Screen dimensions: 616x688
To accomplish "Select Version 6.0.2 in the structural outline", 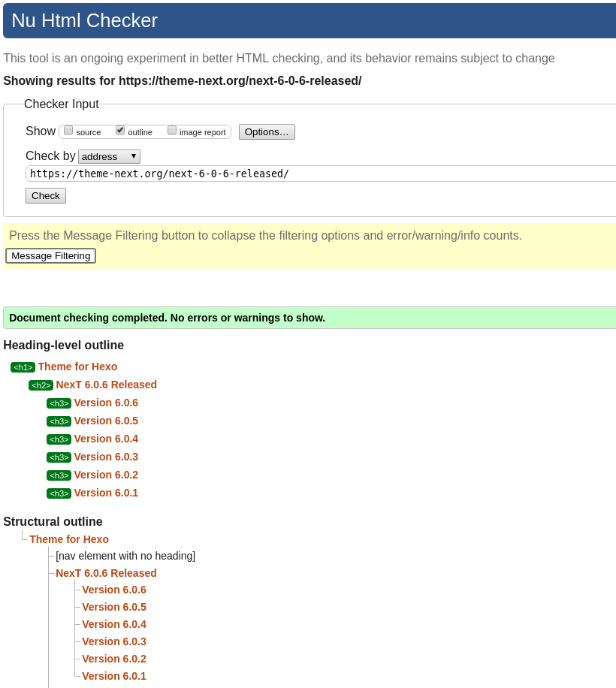I will point(114,659).
